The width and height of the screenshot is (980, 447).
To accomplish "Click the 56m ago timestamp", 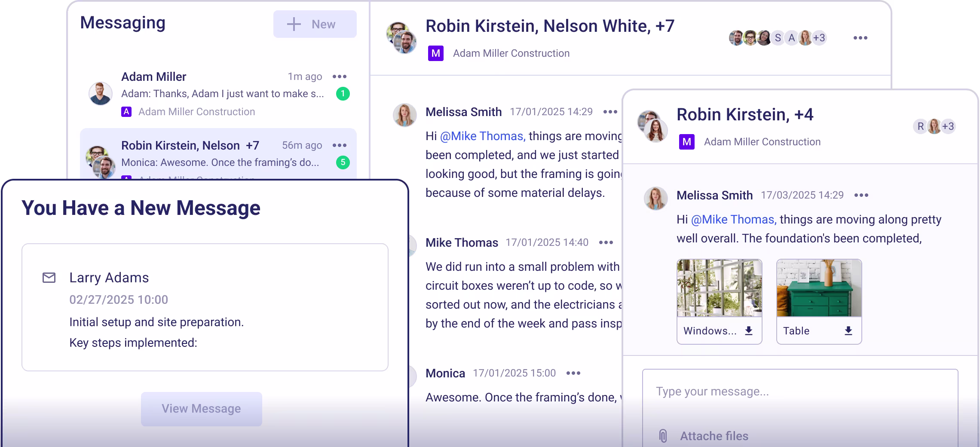I will click(x=302, y=145).
